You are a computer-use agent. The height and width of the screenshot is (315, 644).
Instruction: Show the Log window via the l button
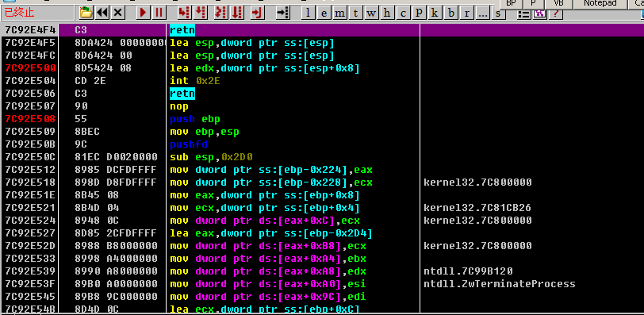(x=308, y=13)
